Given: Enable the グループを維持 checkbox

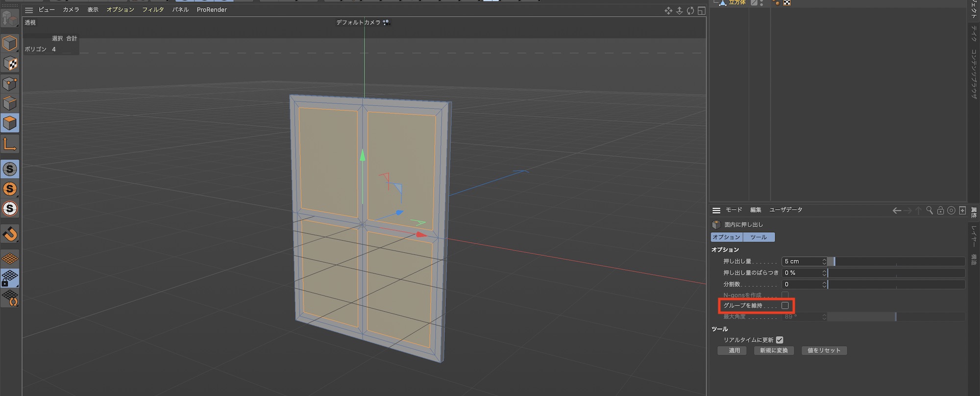Looking at the screenshot, I should (x=785, y=305).
